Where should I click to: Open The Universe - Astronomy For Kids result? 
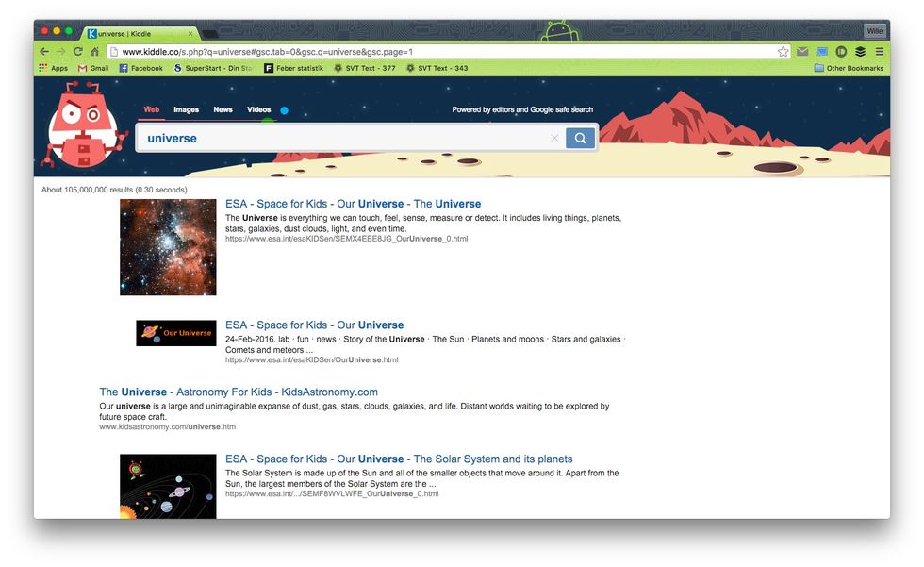[239, 392]
